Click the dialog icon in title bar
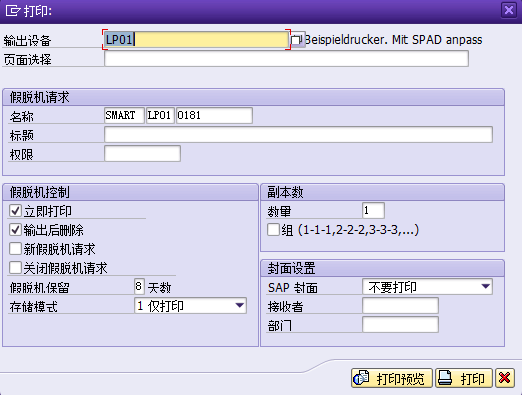The width and height of the screenshot is (522, 395). [x=13, y=11]
